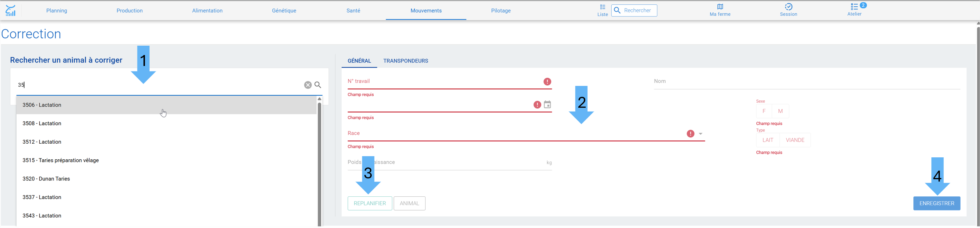Open the Pilotage menu
The height and width of the screenshot is (228, 980).
(501, 11)
